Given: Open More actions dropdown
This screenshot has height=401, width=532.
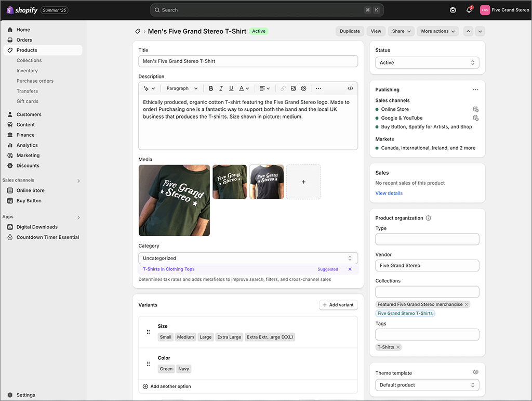Looking at the screenshot, I should coord(437,31).
